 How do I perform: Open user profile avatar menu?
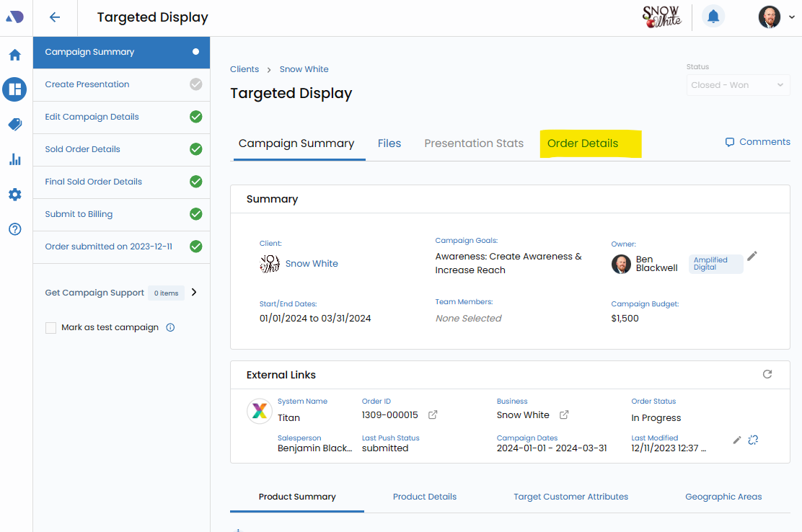click(x=770, y=17)
